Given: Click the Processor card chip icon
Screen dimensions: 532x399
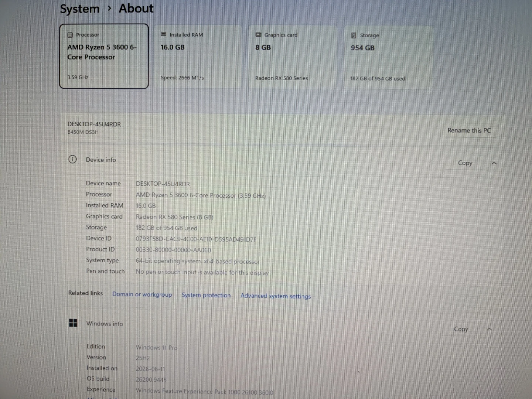Looking at the screenshot, I should [x=70, y=35].
